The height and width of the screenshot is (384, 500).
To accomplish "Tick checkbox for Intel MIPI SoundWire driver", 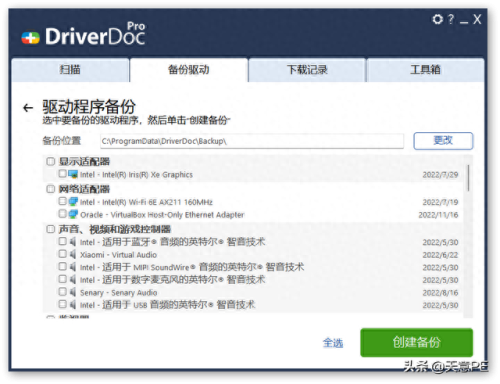I will coord(62,266).
